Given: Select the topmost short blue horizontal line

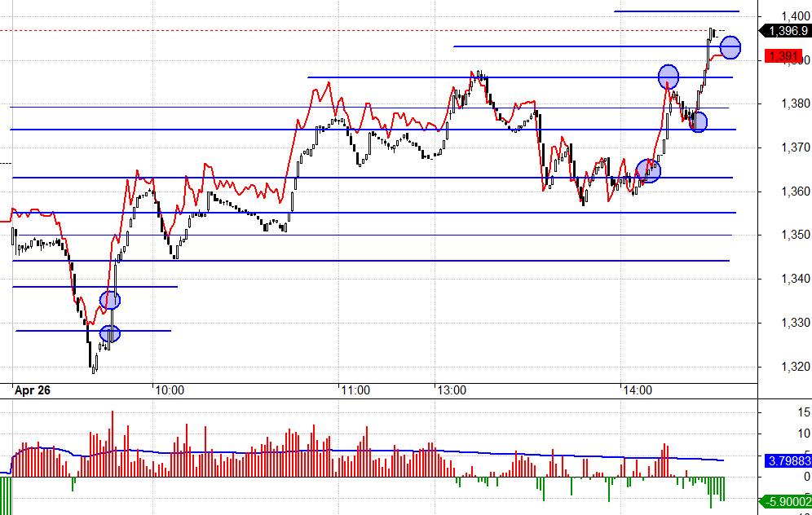Looking at the screenshot, I should tap(677, 11).
